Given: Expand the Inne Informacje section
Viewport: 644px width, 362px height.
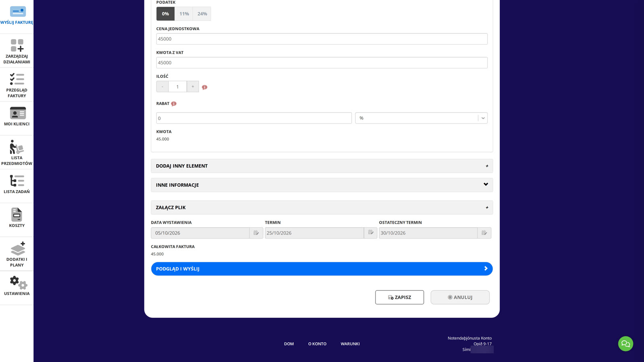Looking at the screenshot, I should click(x=322, y=185).
